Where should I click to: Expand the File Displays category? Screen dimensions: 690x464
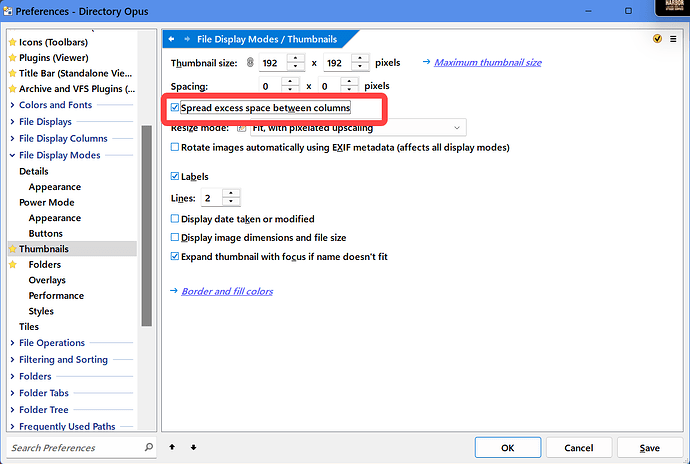(12, 122)
